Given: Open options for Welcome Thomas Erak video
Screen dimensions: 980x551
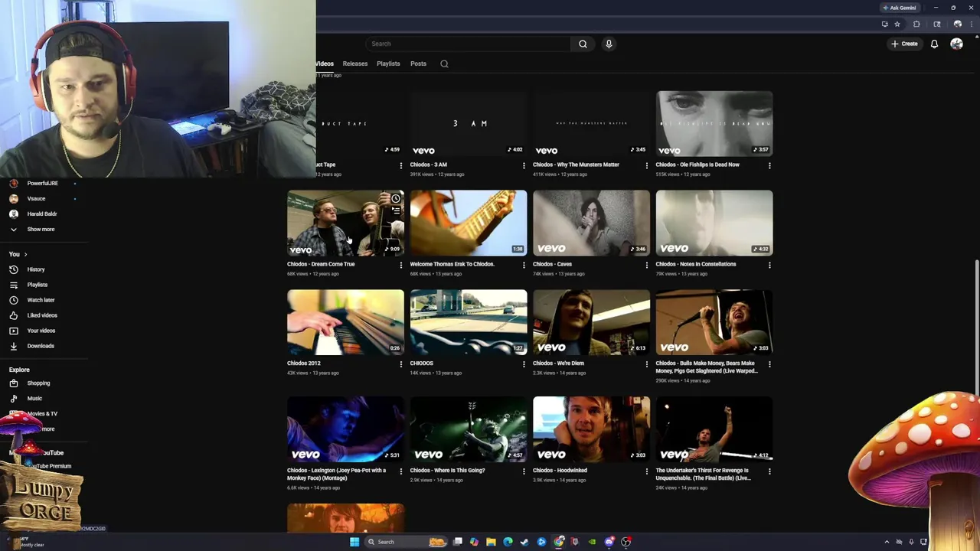Looking at the screenshot, I should point(524,265).
